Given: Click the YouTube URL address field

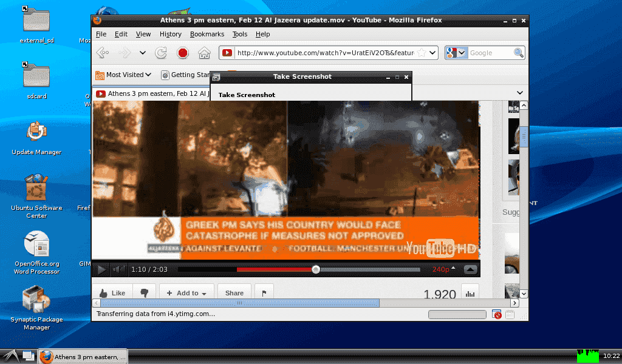Looking at the screenshot, I should [x=326, y=53].
